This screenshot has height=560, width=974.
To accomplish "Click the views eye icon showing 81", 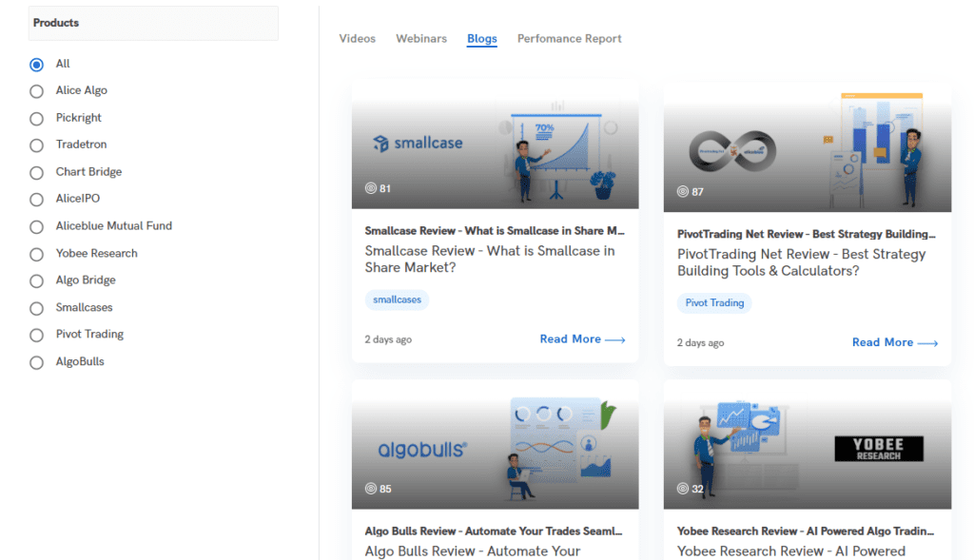I will click(371, 188).
